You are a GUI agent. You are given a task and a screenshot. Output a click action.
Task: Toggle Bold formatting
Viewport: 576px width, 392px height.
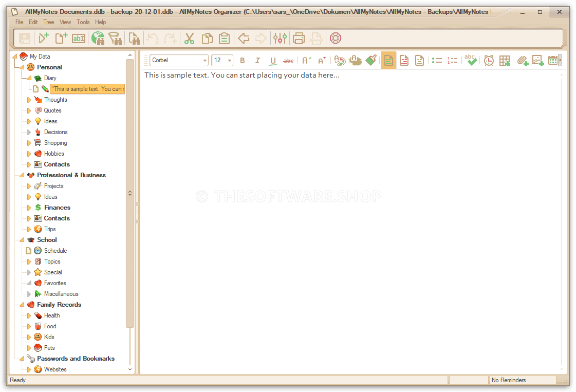tap(242, 60)
